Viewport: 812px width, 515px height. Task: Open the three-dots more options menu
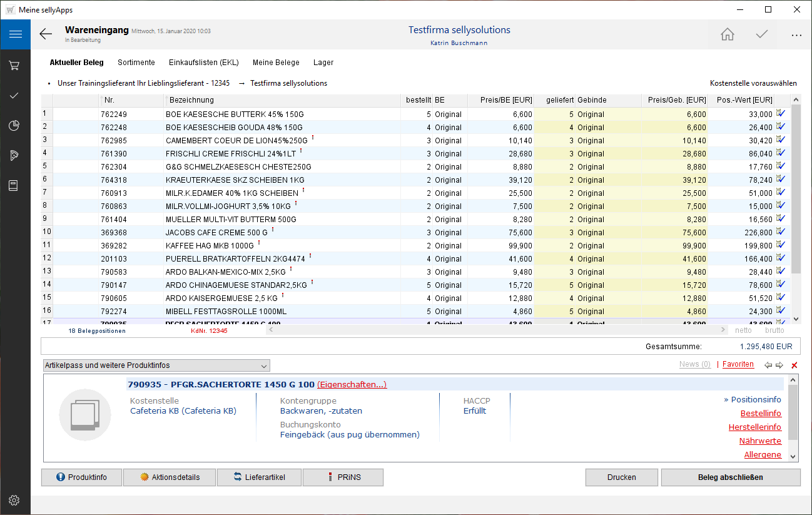pyautogui.click(x=796, y=36)
